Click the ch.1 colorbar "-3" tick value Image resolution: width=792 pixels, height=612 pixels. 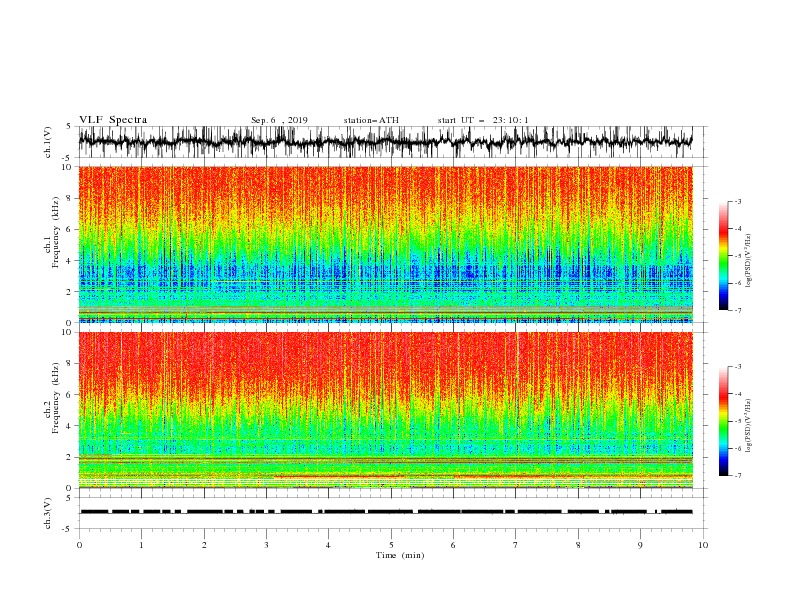coord(737,201)
